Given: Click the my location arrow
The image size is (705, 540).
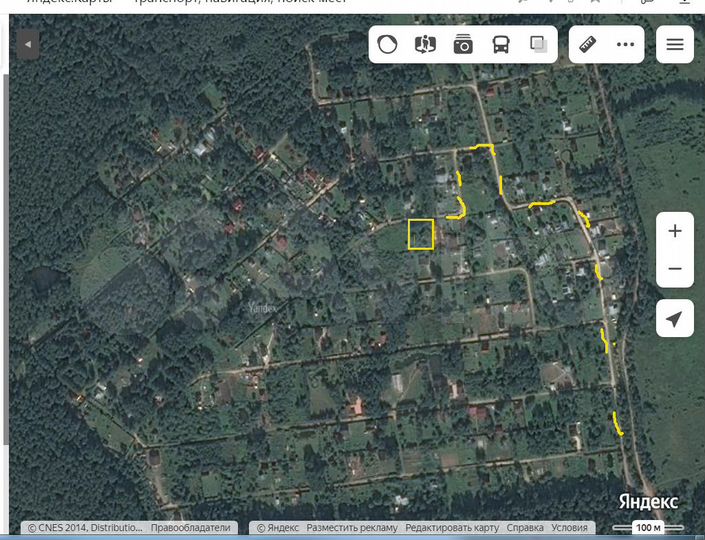Looking at the screenshot, I should point(675,319).
